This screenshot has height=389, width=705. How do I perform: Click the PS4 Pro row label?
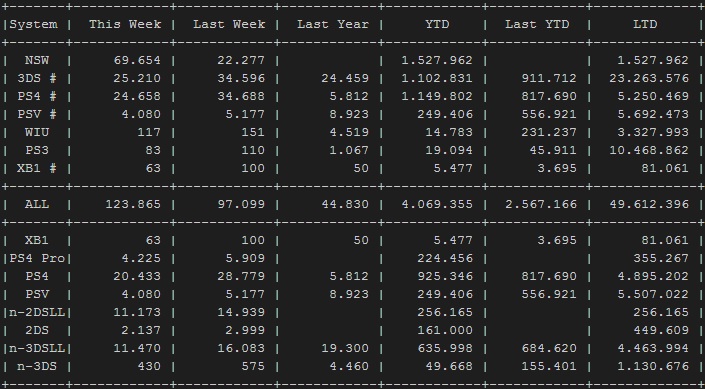37,259
